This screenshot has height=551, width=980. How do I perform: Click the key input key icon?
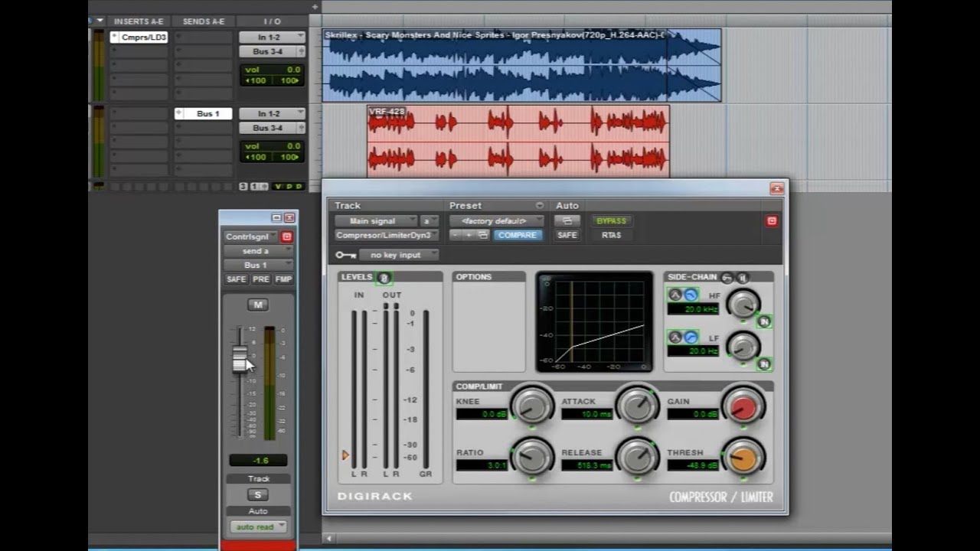pyautogui.click(x=345, y=255)
